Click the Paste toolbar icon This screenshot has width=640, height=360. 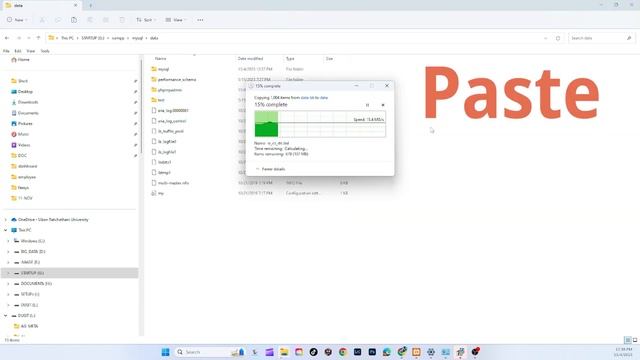point(74,20)
